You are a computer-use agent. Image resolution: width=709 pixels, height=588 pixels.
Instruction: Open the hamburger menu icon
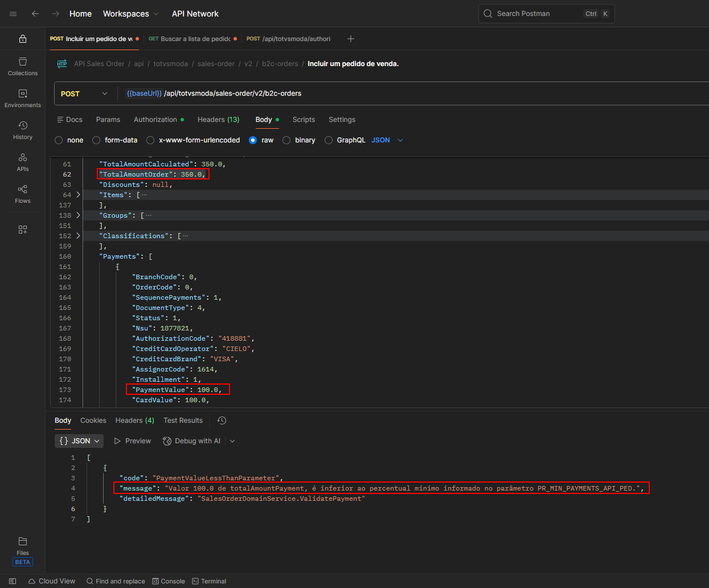tap(13, 14)
